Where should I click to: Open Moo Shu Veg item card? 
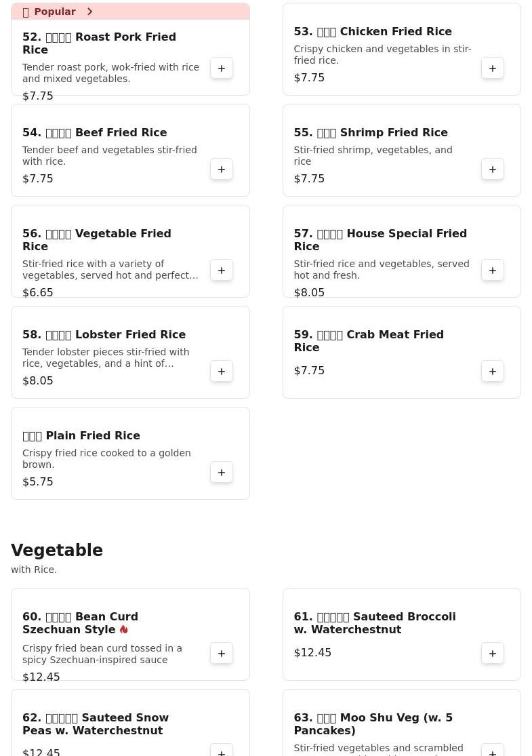tap(401, 723)
